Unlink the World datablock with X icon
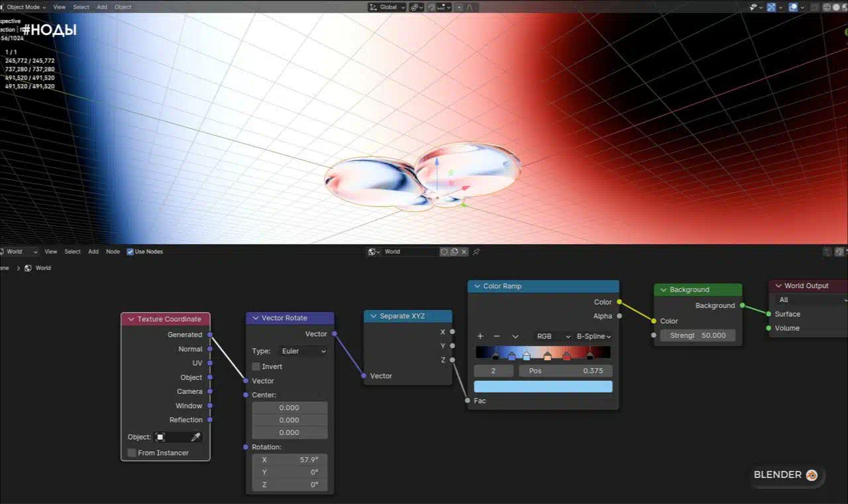The image size is (848, 504). pyautogui.click(x=464, y=252)
